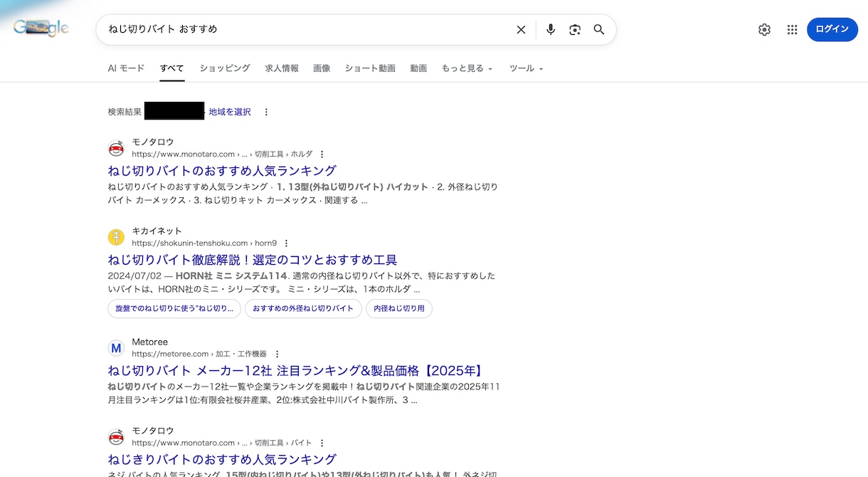Open three-dot menu next to 切削工具 › ホルダ
The height and width of the screenshot is (477, 868).
point(322,154)
